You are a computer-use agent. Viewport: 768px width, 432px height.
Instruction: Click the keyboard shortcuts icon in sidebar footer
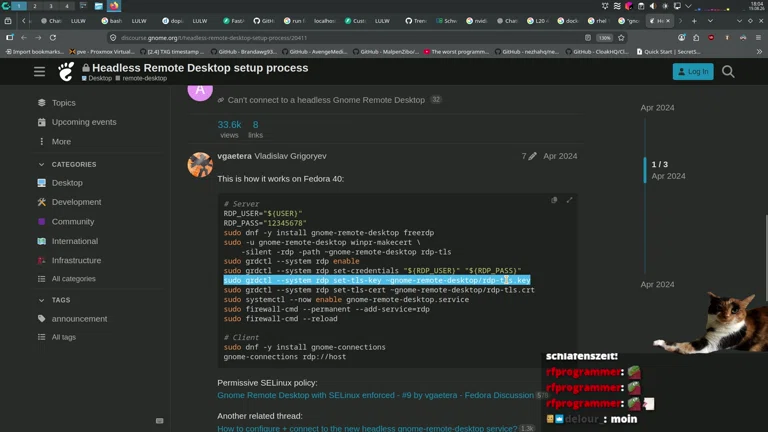pos(160,421)
